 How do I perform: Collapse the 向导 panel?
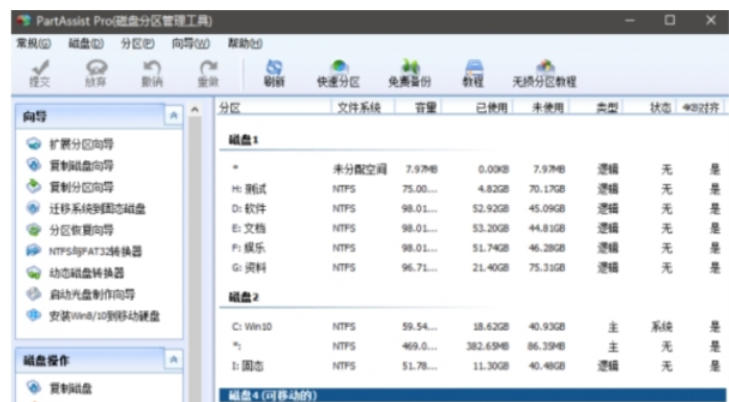[173, 116]
